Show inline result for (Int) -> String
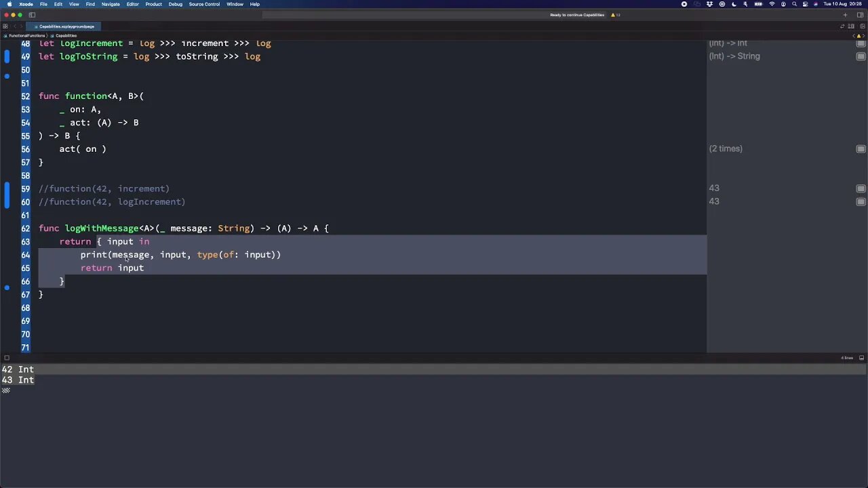 (x=861, y=56)
